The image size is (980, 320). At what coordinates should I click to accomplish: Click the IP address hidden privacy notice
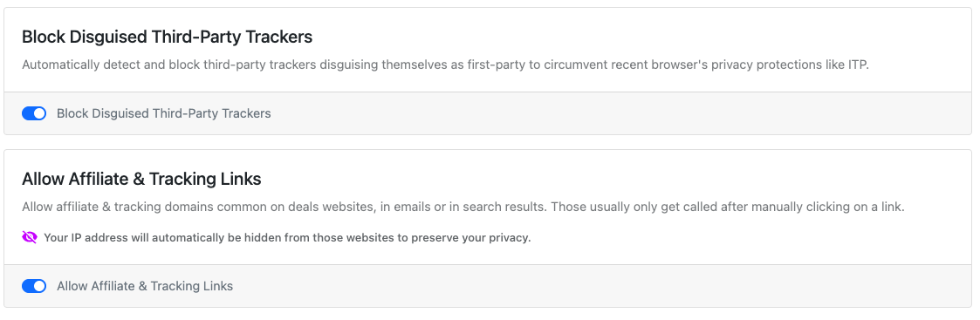point(287,237)
